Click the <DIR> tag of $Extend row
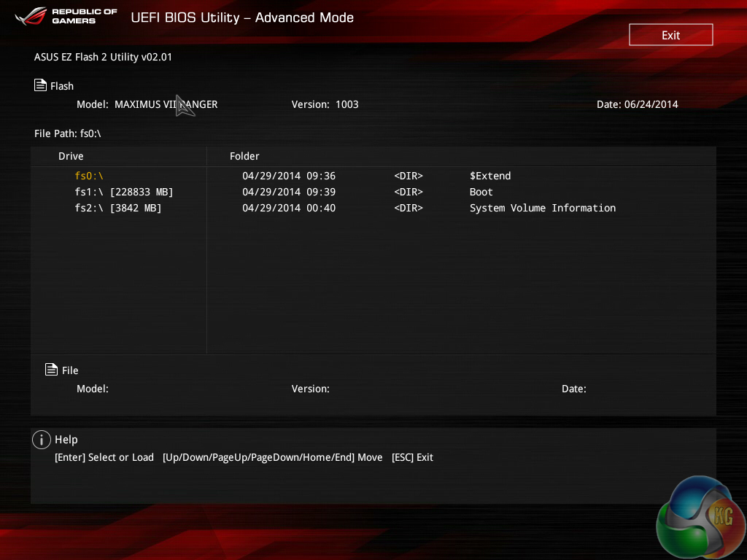The height and width of the screenshot is (560, 747). (x=409, y=176)
